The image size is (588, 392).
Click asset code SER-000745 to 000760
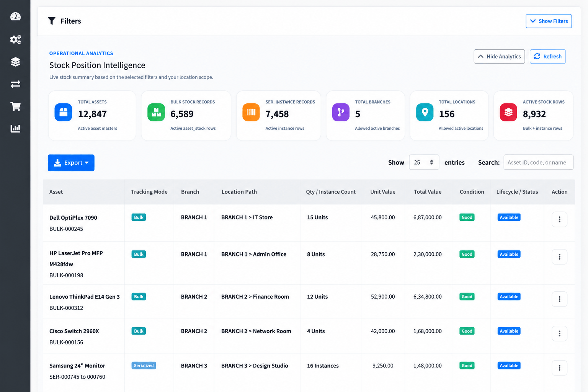[77, 377]
